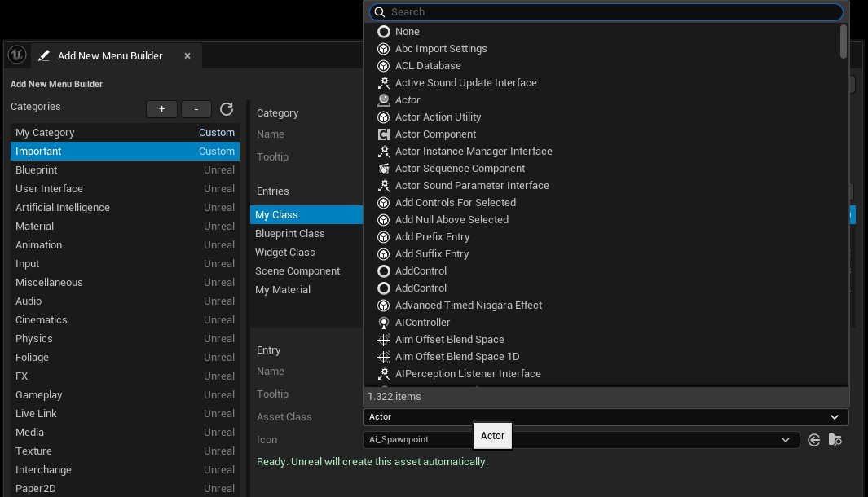This screenshot has height=497, width=868.
Task: Select the Interchange category
Action: coord(126,470)
